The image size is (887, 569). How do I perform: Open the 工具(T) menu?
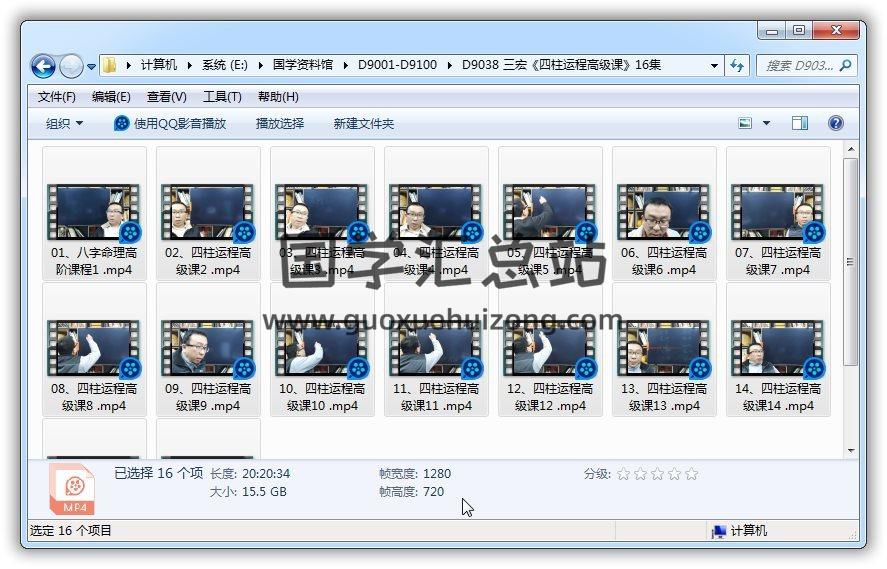222,97
